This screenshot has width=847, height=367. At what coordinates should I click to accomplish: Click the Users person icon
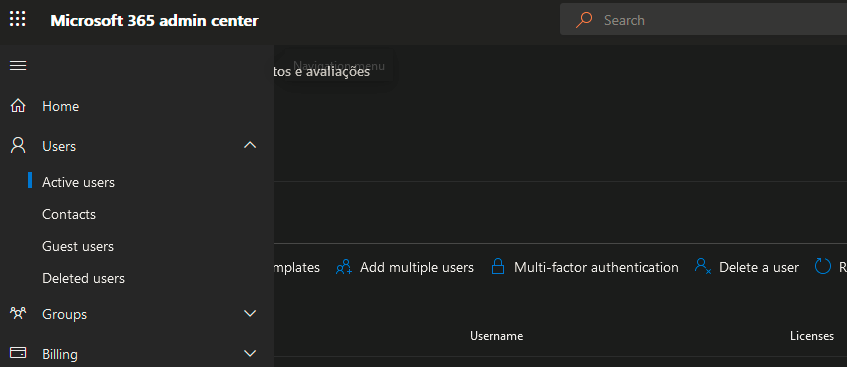[x=18, y=145]
